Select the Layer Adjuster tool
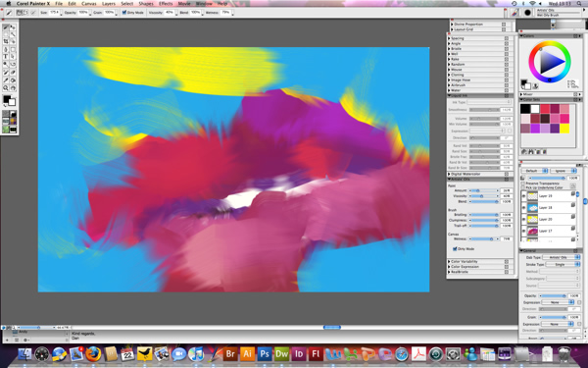Viewport: 588px width, 368px height. [13, 27]
